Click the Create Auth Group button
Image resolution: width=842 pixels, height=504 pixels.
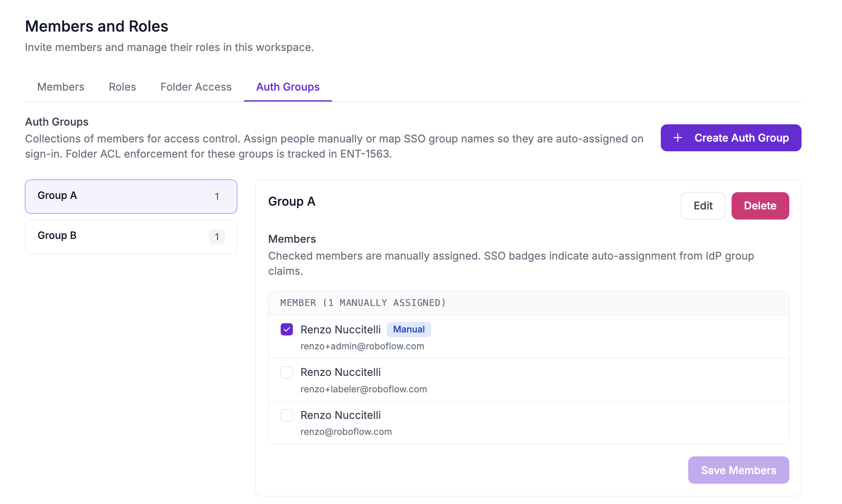tap(731, 138)
